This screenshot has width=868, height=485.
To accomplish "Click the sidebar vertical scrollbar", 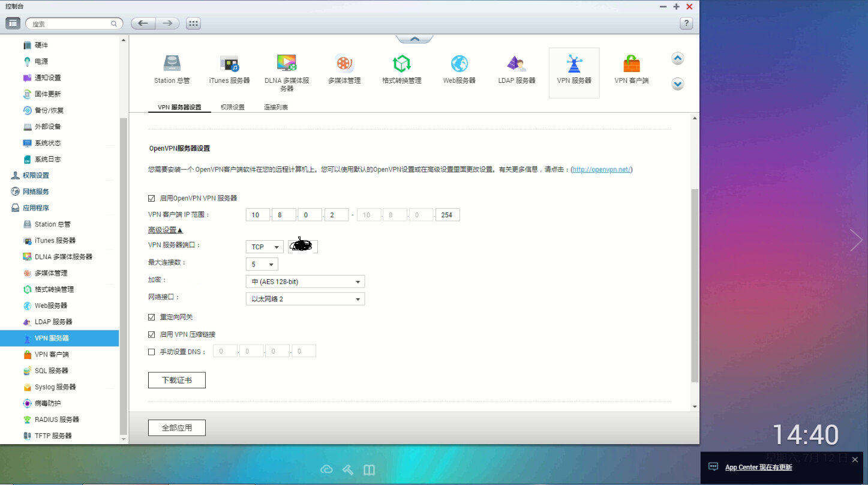I will tap(124, 276).
